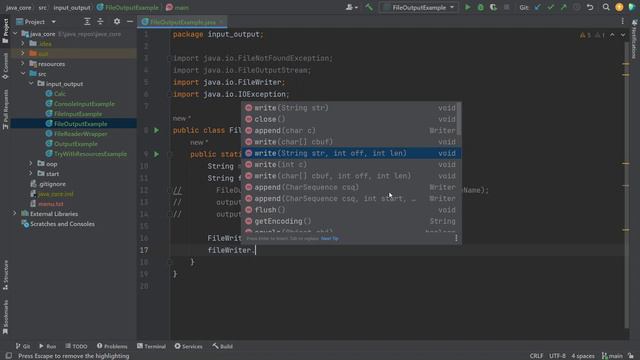640x360 pixels.
Task: Go to next highlighted error arrow
Action: pos(623,36)
